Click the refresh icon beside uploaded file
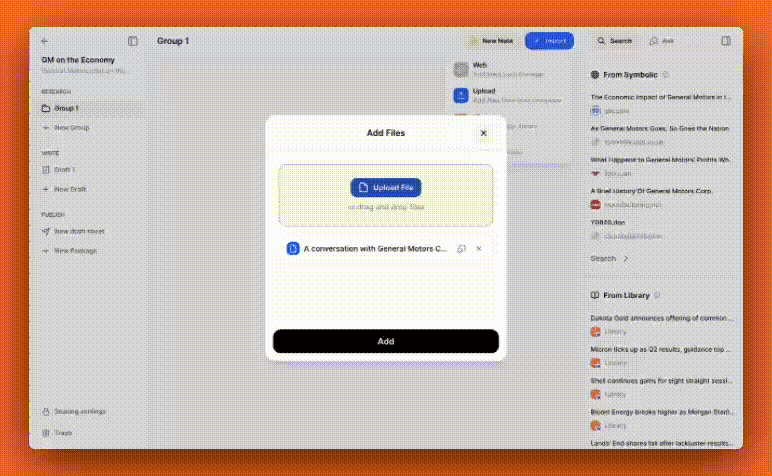Viewport: 772px width, 476px height. click(461, 249)
